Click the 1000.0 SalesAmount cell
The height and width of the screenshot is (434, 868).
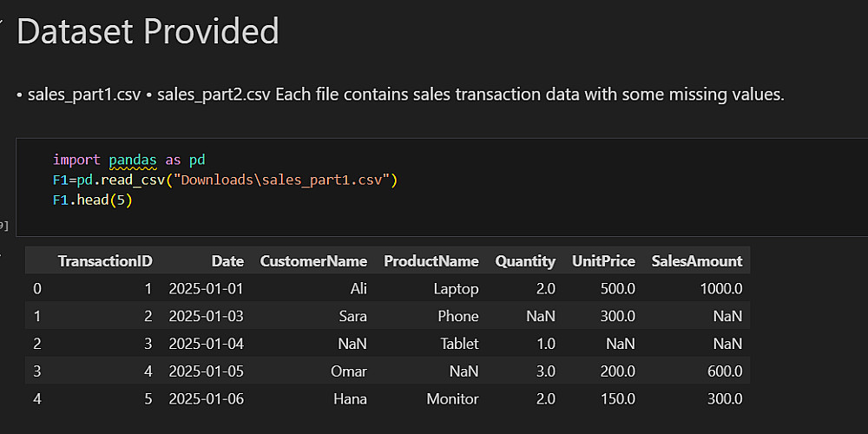point(720,289)
